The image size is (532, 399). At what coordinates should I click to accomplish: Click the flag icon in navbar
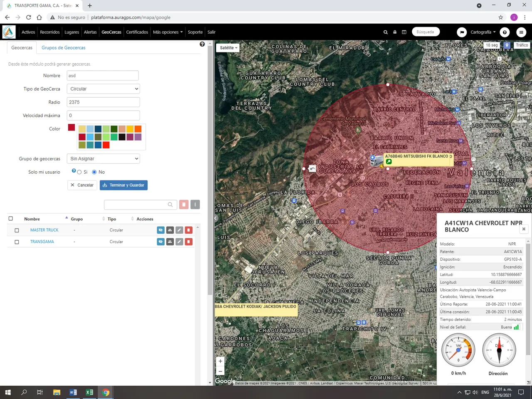[x=462, y=32]
